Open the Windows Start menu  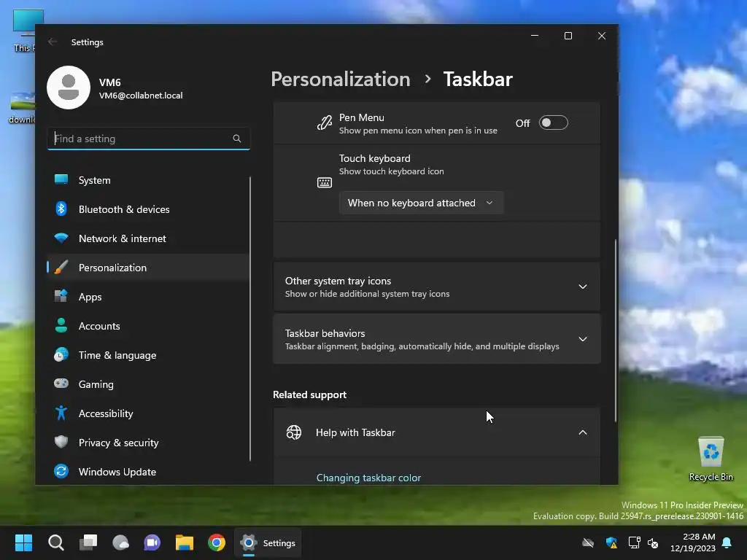pos(23,542)
